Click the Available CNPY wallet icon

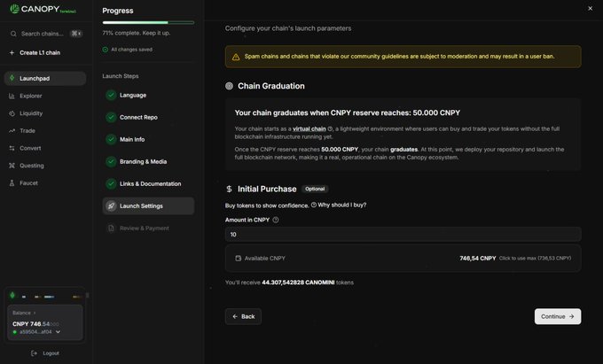pos(238,259)
